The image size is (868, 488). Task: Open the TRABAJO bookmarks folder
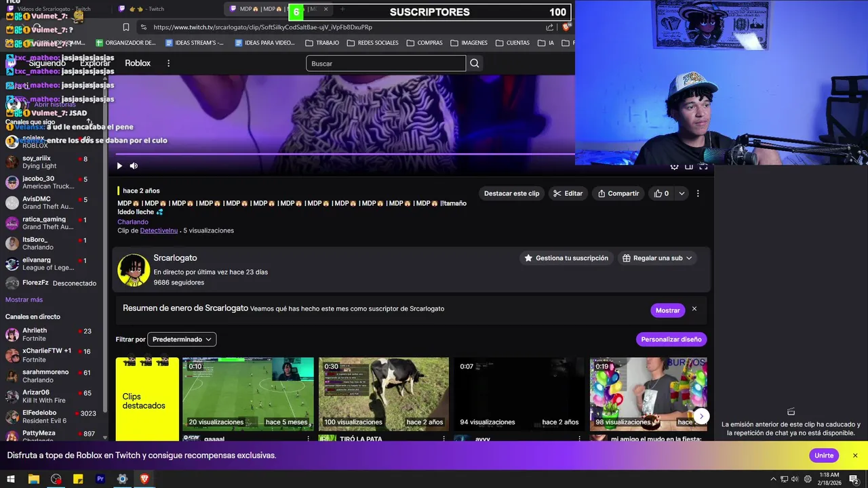[x=322, y=43]
